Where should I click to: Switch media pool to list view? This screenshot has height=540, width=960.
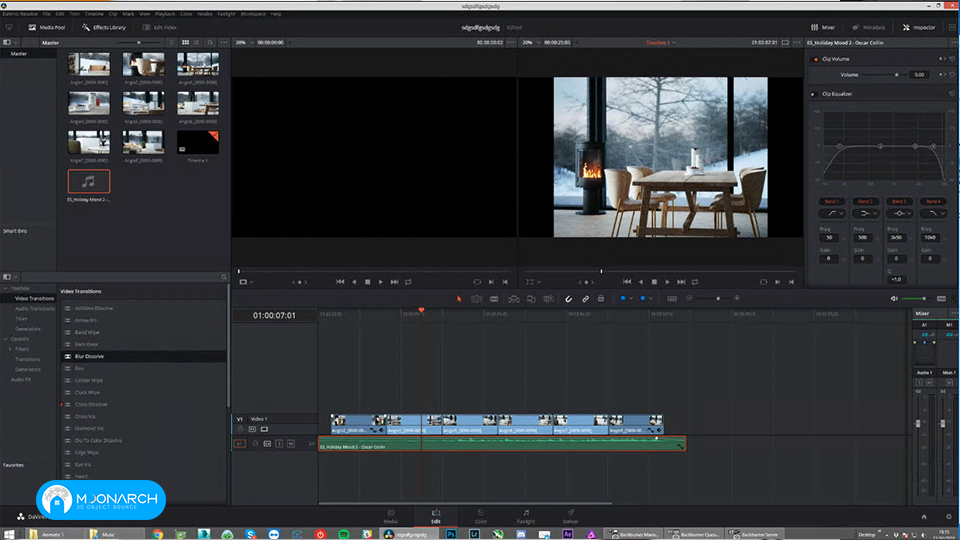click(197, 43)
